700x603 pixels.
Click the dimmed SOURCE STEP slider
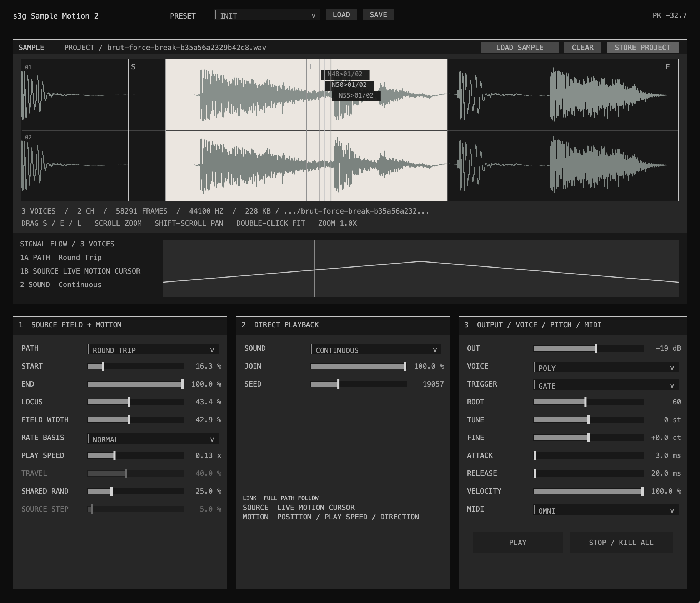[136, 509]
